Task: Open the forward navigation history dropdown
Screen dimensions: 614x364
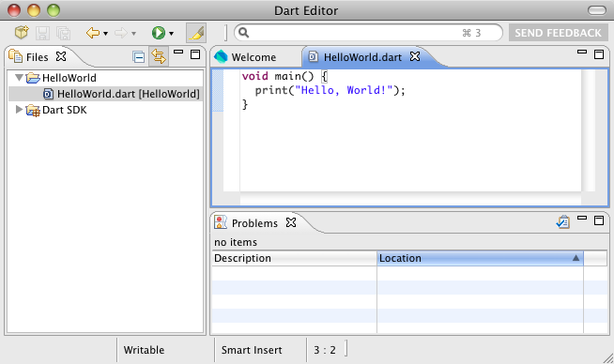Action: [133, 34]
